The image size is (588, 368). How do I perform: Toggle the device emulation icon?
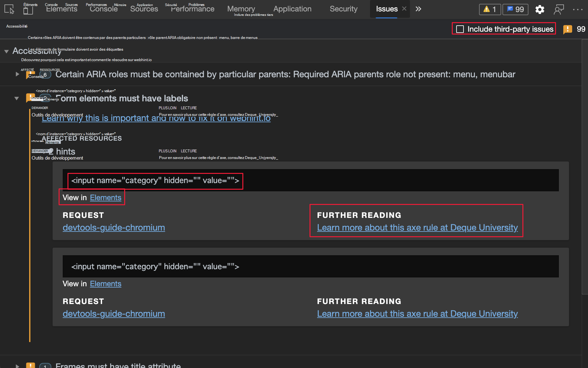[x=28, y=10]
